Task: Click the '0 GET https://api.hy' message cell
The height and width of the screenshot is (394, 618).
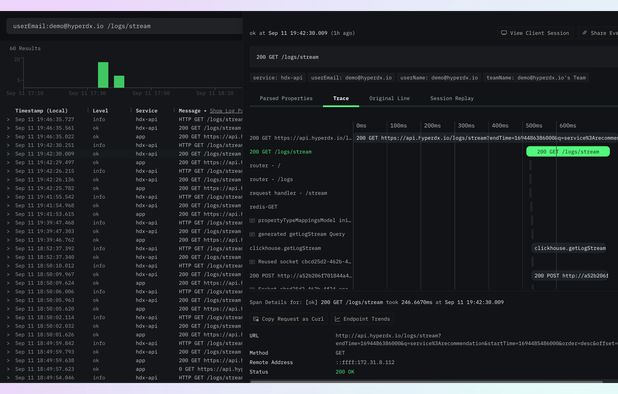Action: (210, 369)
